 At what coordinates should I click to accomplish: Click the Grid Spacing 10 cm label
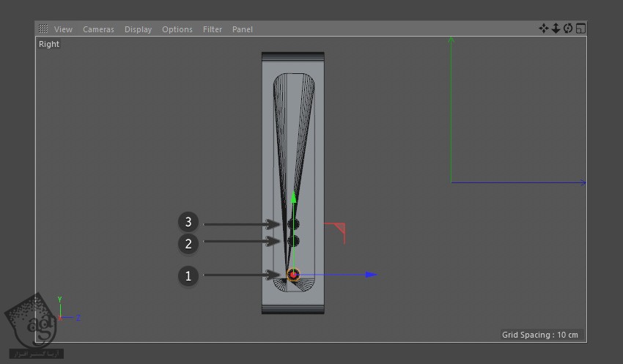click(539, 335)
